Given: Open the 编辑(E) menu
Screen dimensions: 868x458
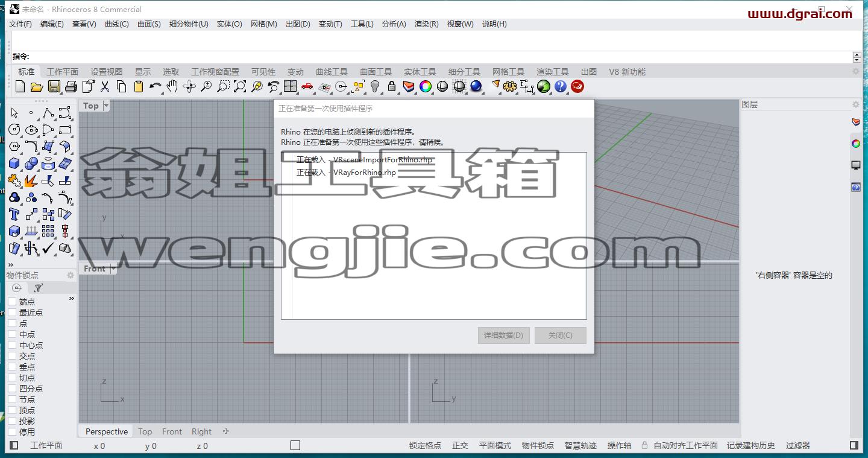Looking at the screenshot, I should (52, 24).
